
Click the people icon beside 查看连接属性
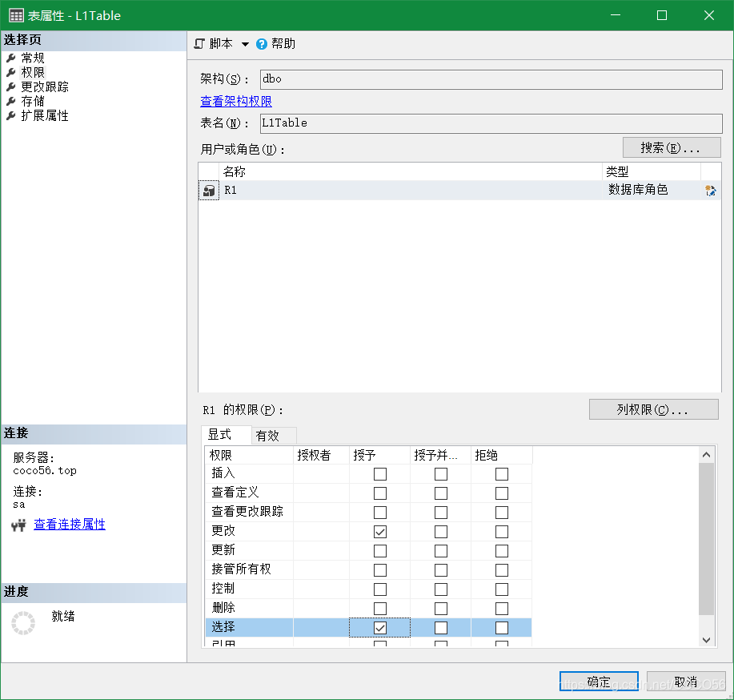click(18, 524)
